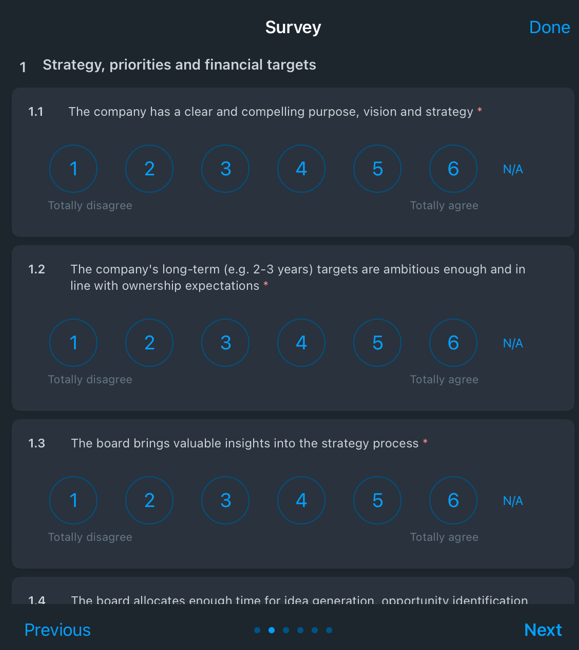Choose rating 5 for question 1.2
Image resolution: width=579 pixels, height=650 pixels.
point(377,343)
